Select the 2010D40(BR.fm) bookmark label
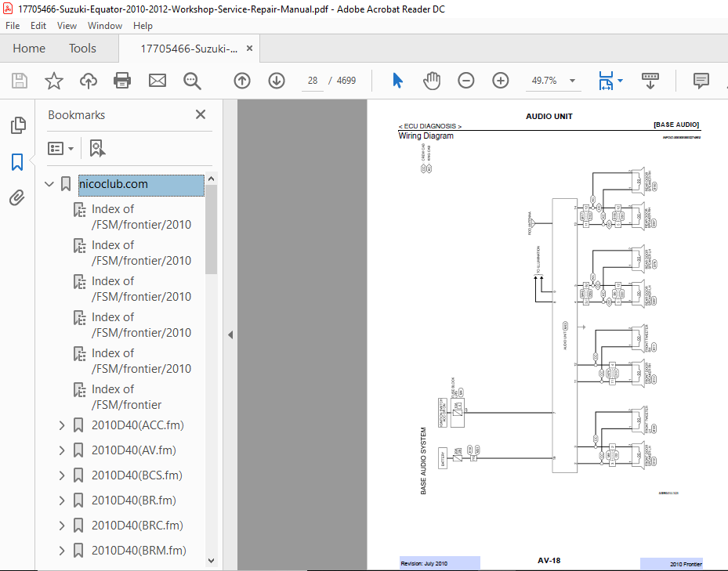 pos(134,501)
